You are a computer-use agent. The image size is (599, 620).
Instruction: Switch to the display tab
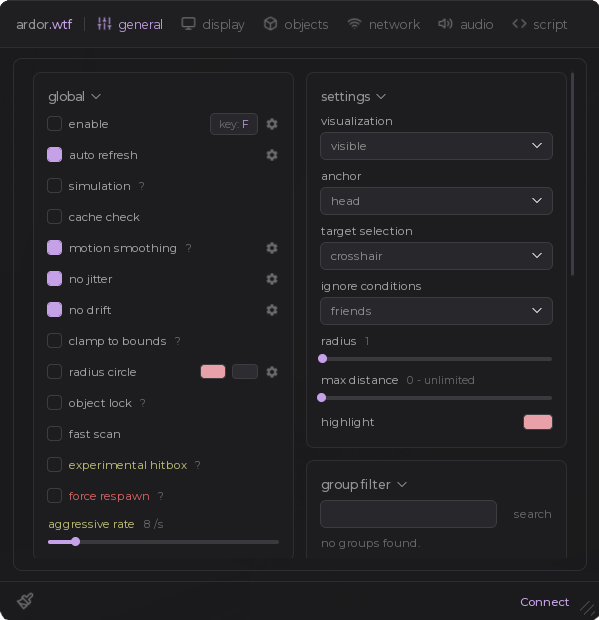213,25
